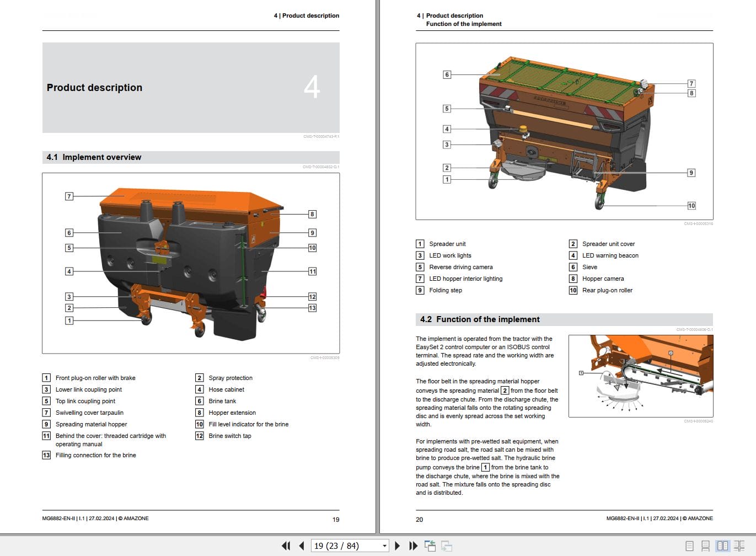
Task: Go to the first page
Action: tap(286, 546)
